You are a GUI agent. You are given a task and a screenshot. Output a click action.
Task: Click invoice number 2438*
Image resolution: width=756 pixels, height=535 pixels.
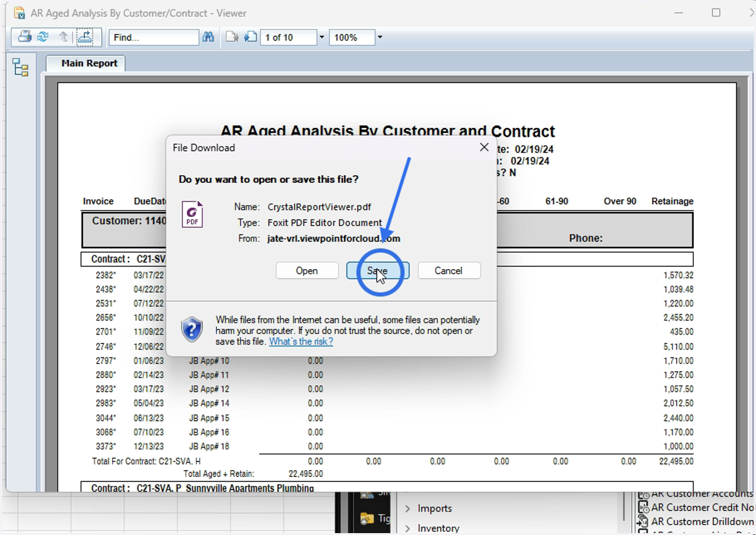pyautogui.click(x=106, y=289)
